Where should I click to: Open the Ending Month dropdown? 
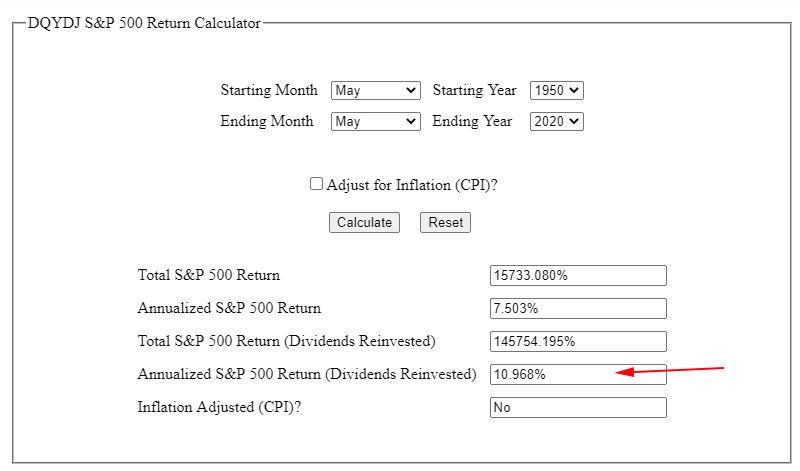point(375,121)
